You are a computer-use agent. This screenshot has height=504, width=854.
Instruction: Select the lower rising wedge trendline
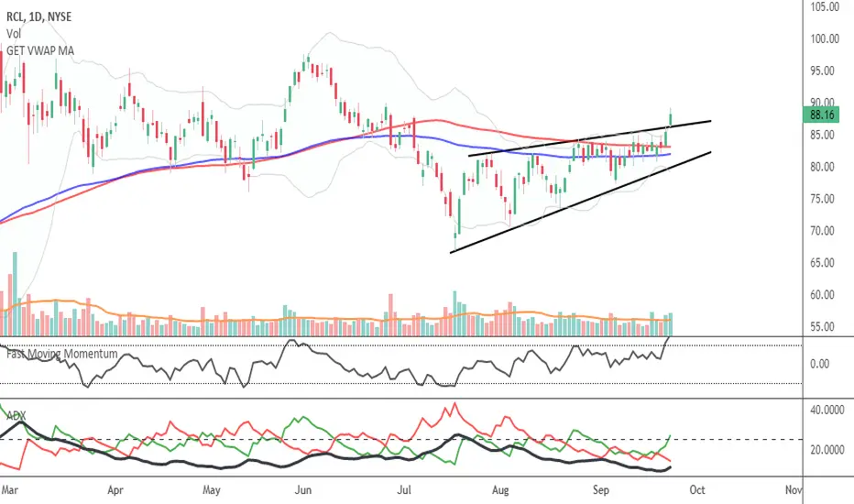pyautogui.click(x=581, y=203)
